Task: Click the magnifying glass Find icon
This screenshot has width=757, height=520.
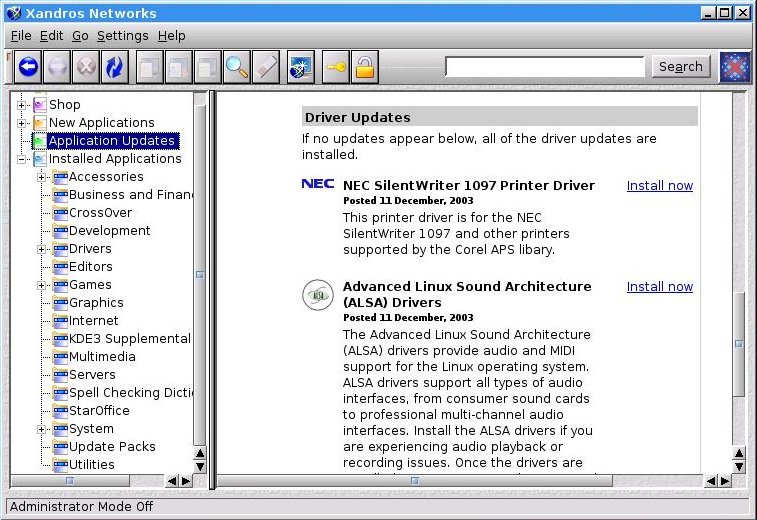Action: click(x=236, y=67)
